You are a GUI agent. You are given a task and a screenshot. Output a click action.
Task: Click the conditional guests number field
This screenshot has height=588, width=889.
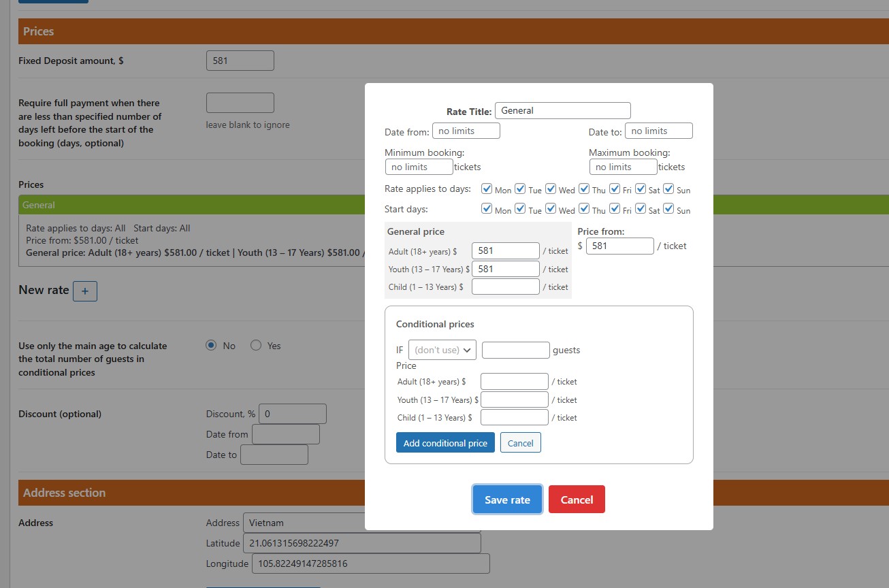tap(515, 350)
